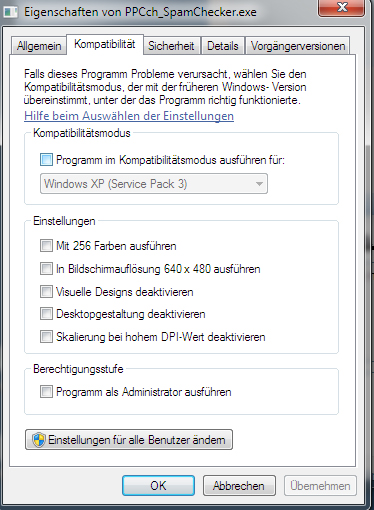Select the Kompatibilität tab

point(105,44)
